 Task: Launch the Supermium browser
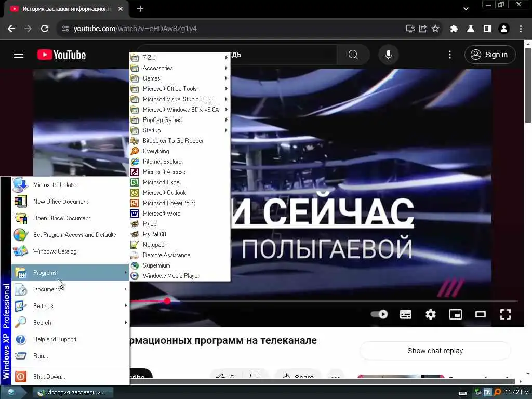[x=180, y=265]
